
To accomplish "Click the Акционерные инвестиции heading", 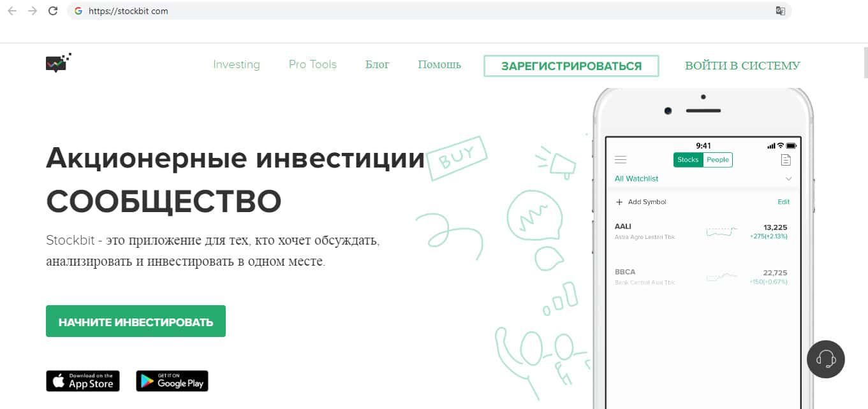I will [x=235, y=159].
